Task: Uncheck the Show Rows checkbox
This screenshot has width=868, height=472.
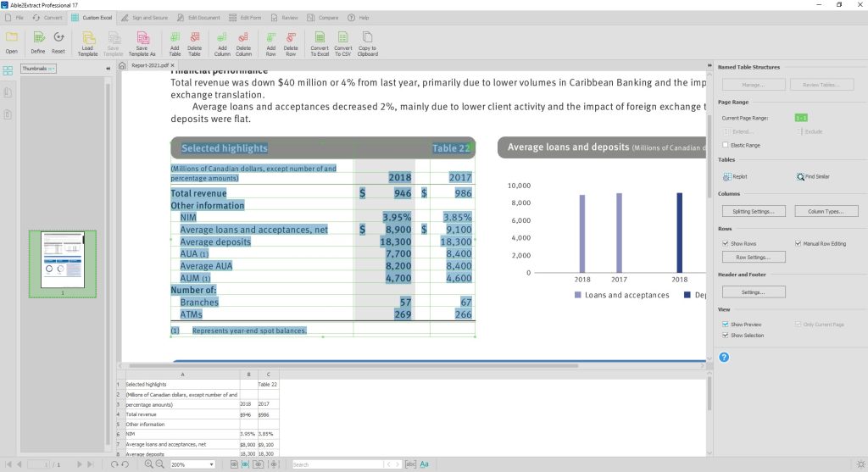Action: [725, 243]
